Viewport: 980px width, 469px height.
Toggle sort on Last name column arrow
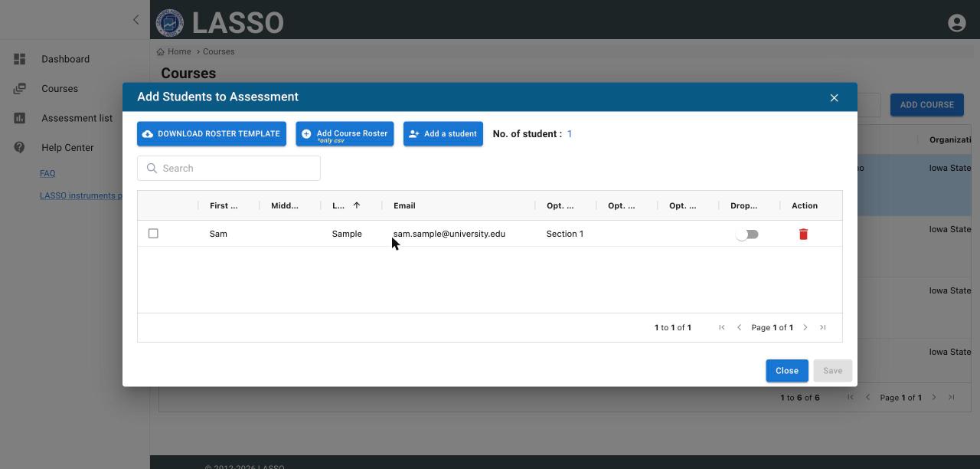click(x=356, y=205)
